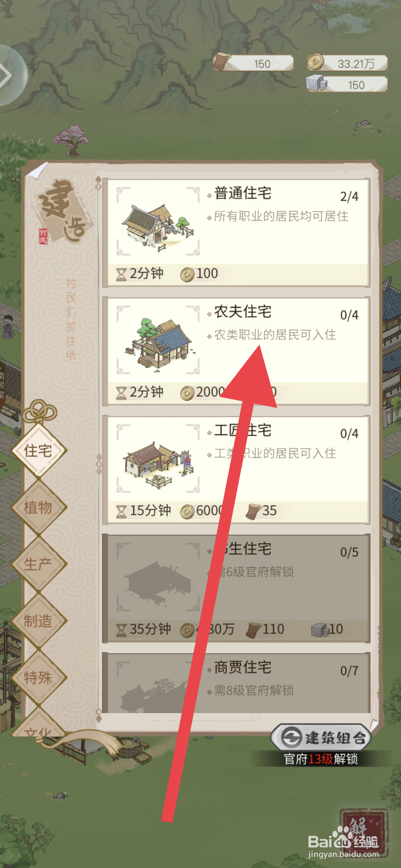The width and height of the screenshot is (401, 868).
Task: Click the 建筑组合 building combo button
Action: click(321, 738)
